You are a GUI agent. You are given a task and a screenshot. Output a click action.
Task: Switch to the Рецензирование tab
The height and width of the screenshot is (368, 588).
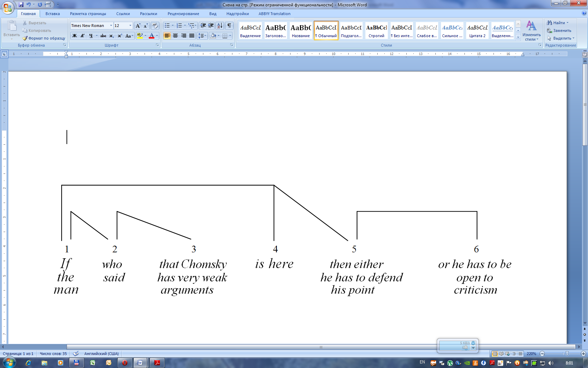(183, 14)
